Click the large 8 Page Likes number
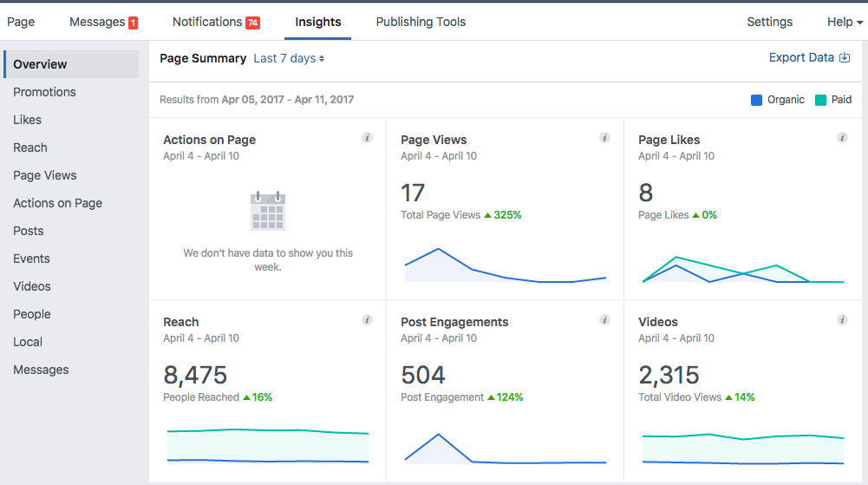This screenshot has width=868, height=485. (x=645, y=193)
